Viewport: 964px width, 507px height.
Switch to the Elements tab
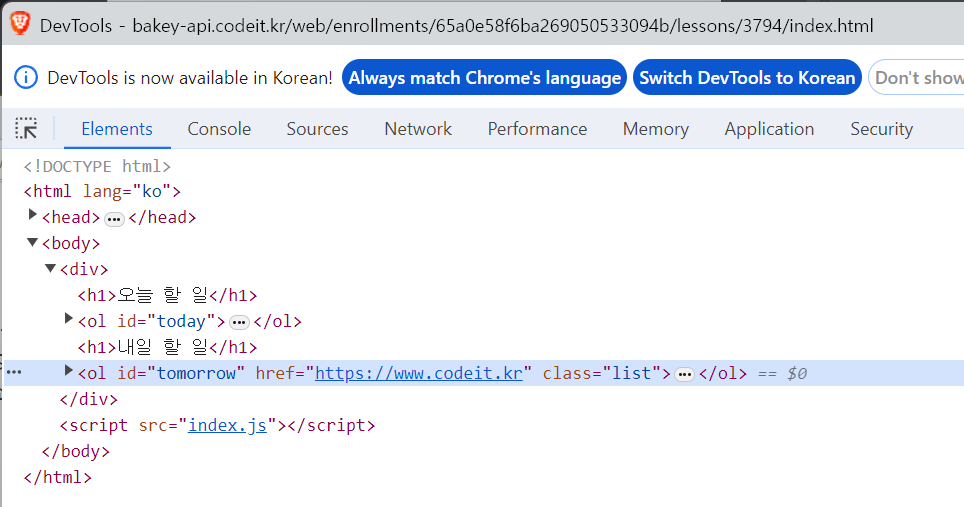pos(117,129)
